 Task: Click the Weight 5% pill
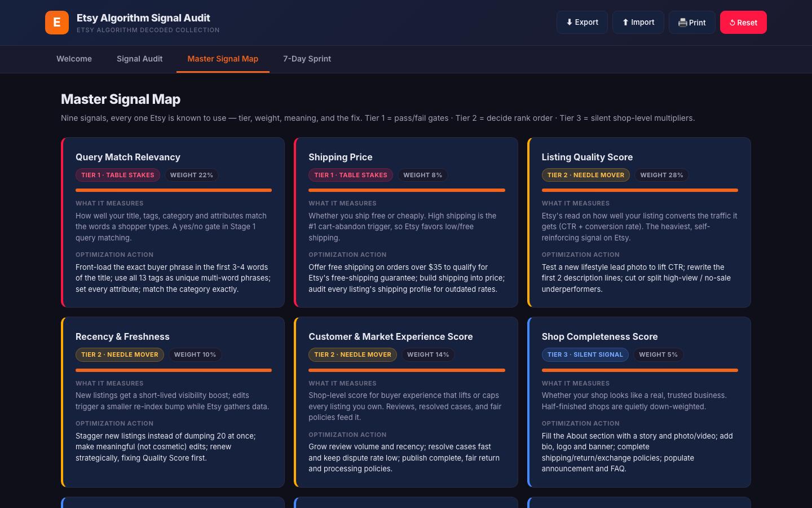click(659, 354)
